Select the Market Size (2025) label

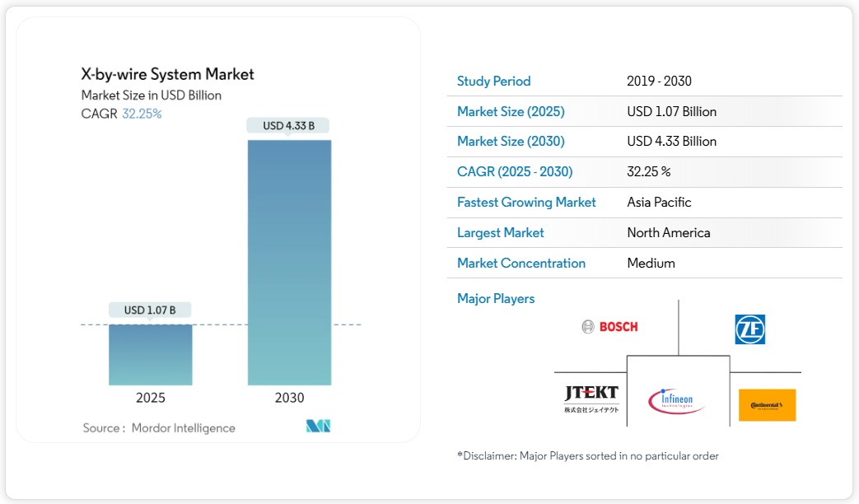511,111
